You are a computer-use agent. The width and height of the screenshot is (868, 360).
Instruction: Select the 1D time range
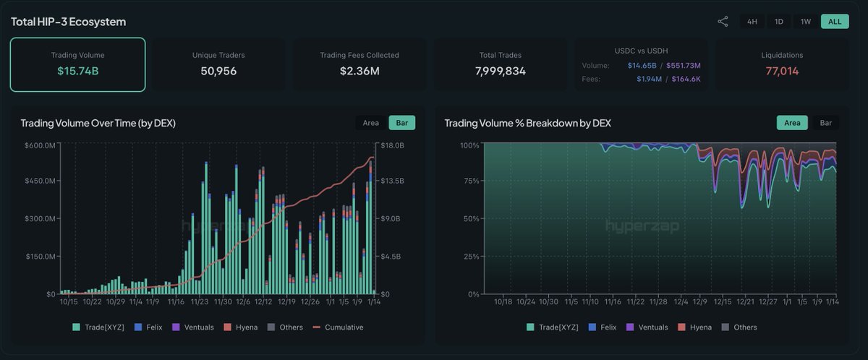pos(779,22)
